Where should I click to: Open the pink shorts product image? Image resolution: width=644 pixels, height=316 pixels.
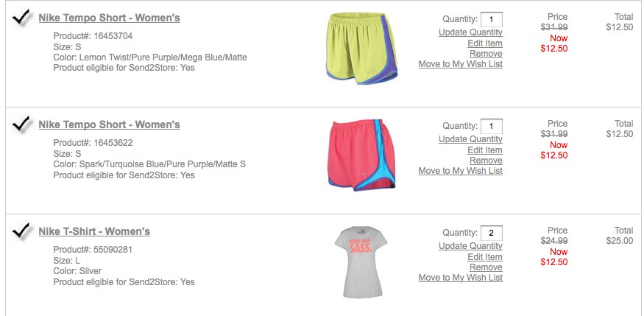click(361, 155)
